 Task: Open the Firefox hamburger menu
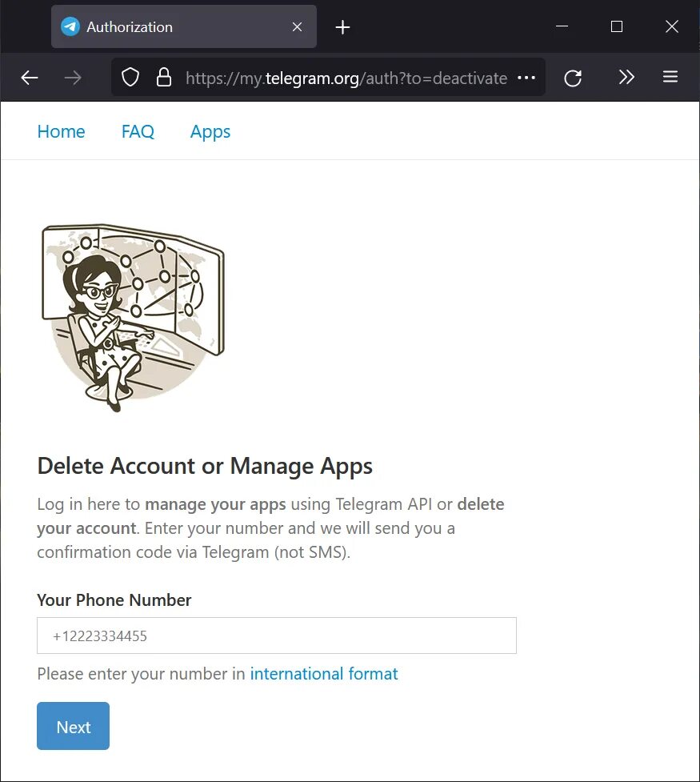click(670, 76)
